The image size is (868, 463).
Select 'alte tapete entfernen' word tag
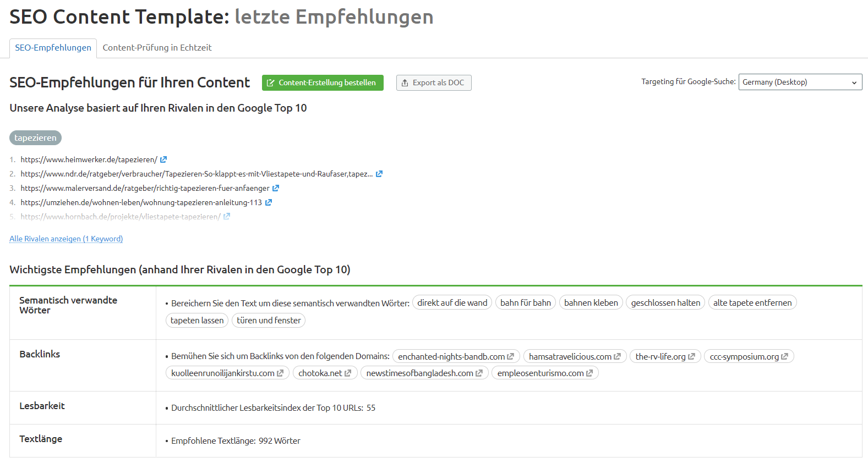coord(752,302)
